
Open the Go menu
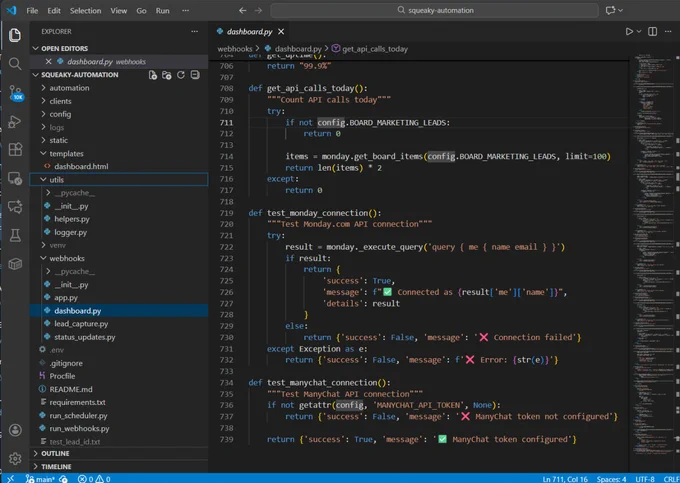click(141, 10)
